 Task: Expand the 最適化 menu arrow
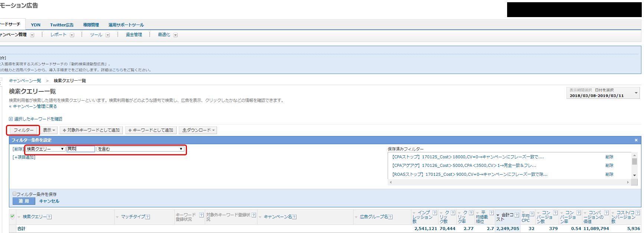(175, 35)
